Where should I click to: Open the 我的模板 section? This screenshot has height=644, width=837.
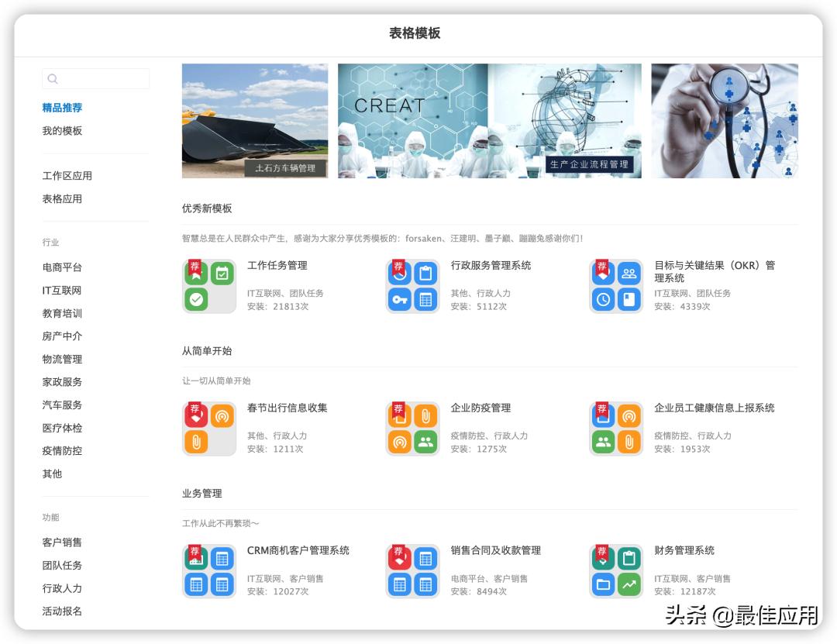pos(60,130)
